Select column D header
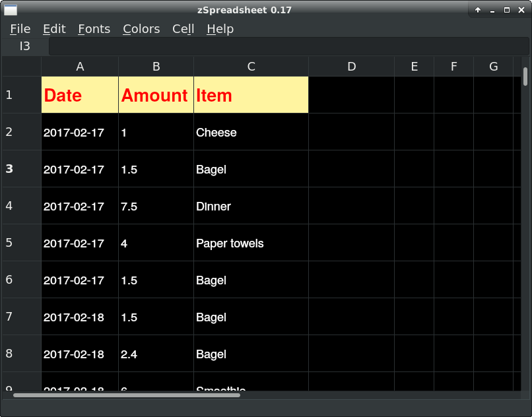This screenshot has height=417, width=532. [x=352, y=67]
